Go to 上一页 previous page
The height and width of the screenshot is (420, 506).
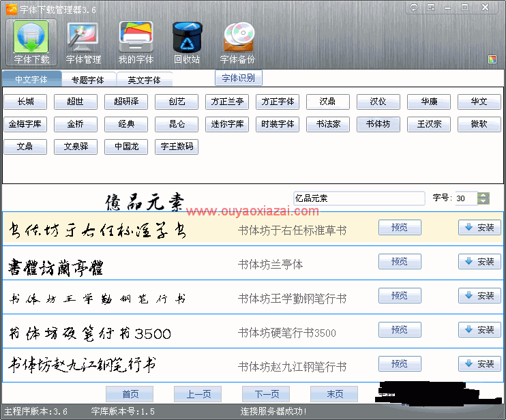198,394
